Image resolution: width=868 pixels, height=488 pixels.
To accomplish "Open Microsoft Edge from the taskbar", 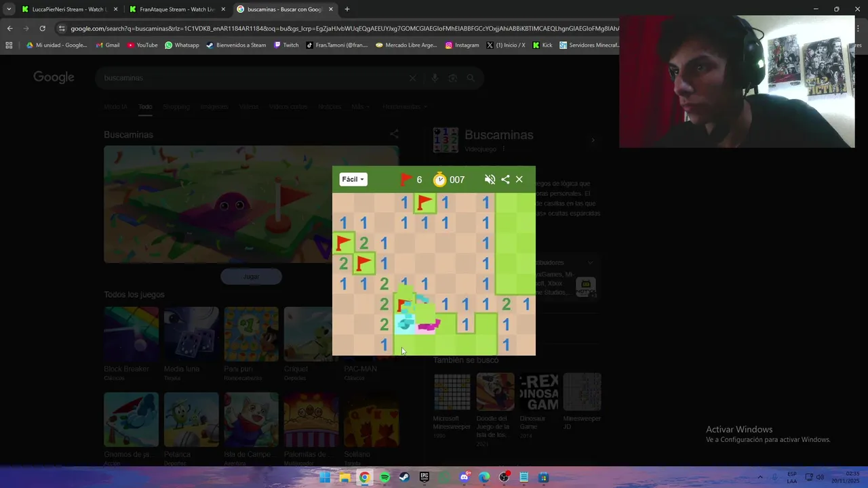I will [484, 477].
